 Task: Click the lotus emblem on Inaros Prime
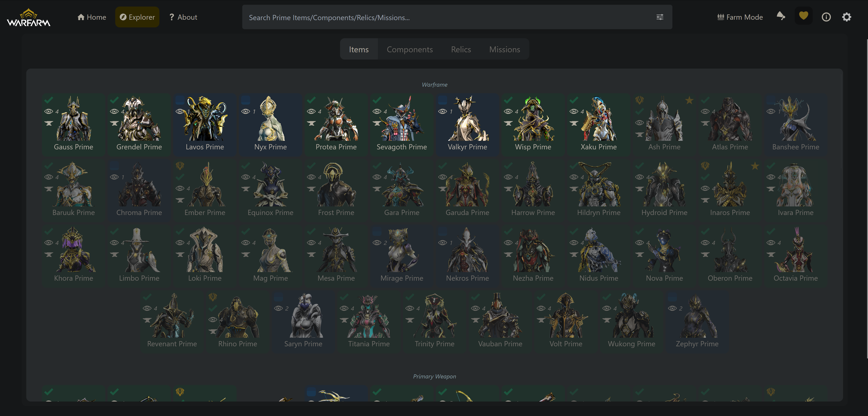[705, 166]
